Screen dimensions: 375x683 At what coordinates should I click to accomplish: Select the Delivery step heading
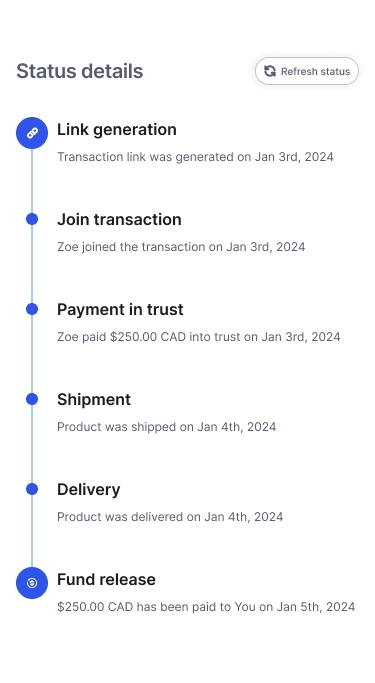click(88, 490)
